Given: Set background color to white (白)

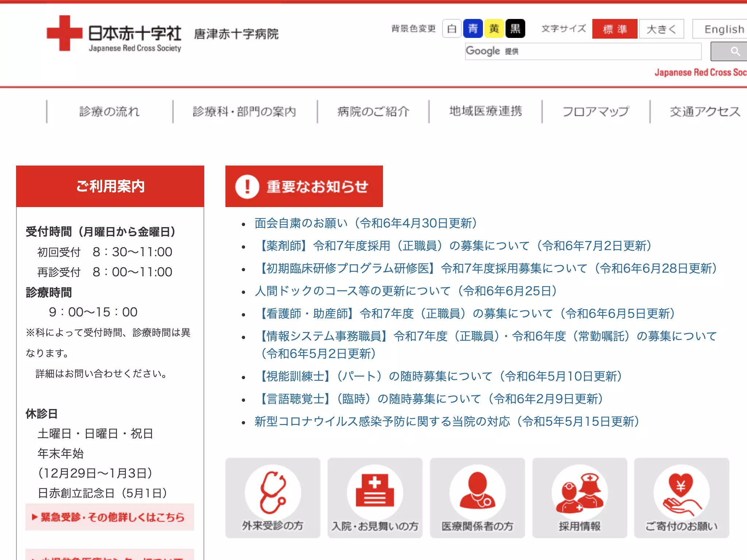Looking at the screenshot, I should coord(452,28).
